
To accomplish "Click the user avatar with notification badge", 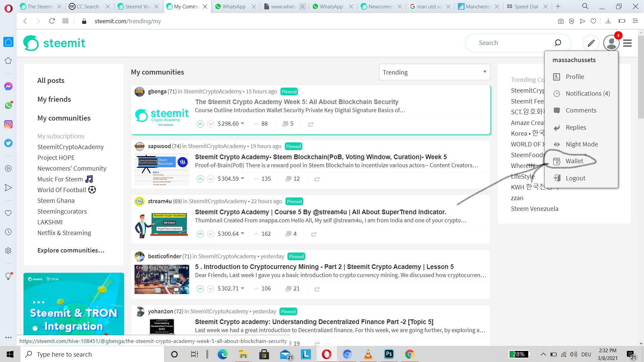I will (611, 42).
